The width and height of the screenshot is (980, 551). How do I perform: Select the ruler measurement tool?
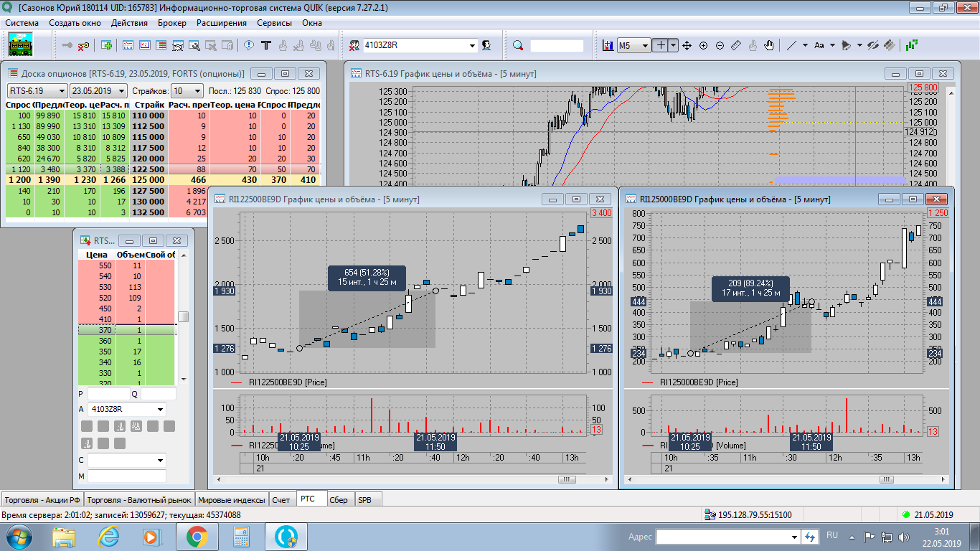point(736,45)
